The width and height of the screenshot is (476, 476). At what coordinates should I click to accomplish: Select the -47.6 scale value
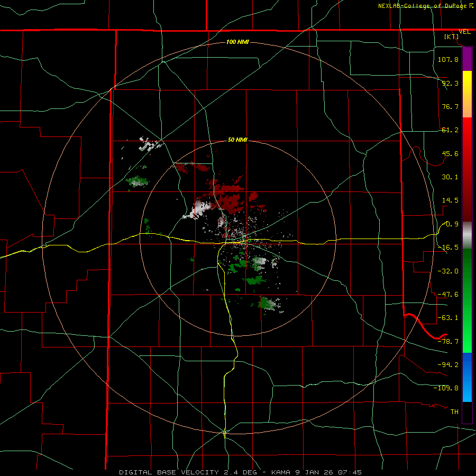448,295
